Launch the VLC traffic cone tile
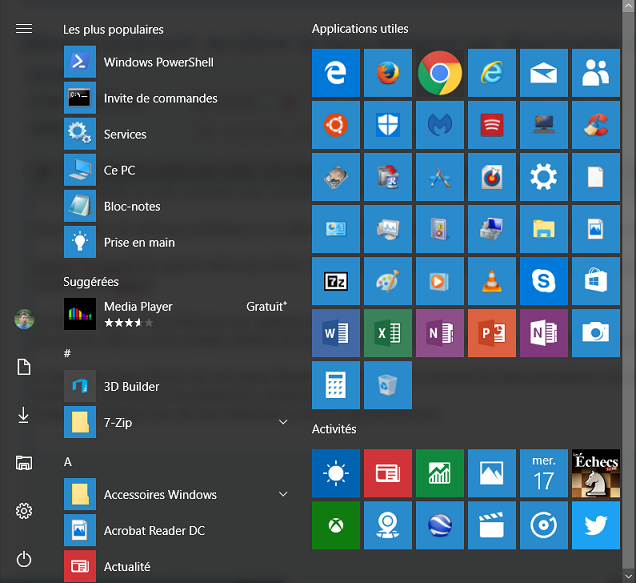The width and height of the screenshot is (636, 583). pos(492,281)
